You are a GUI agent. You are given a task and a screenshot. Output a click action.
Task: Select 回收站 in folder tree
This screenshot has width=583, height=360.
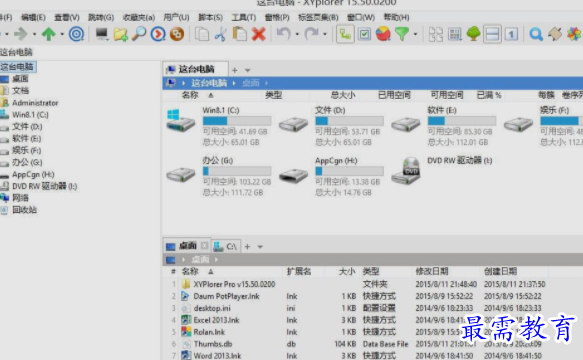(24, 210)
